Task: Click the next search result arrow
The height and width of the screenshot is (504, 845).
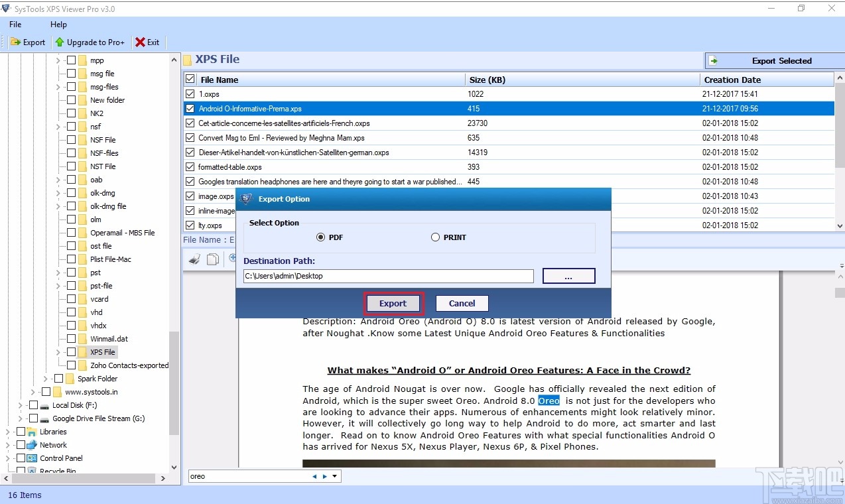Action: tap(324, 475)
